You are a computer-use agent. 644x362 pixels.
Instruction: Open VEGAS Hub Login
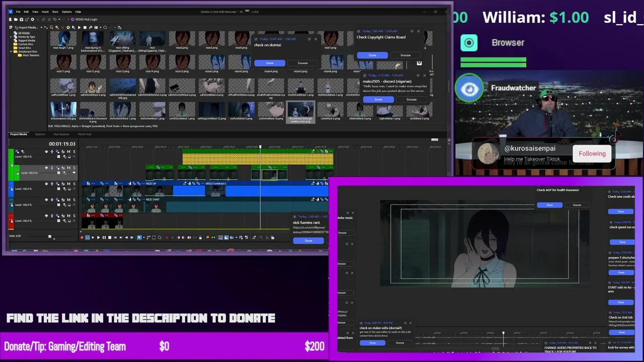[84, 19]
